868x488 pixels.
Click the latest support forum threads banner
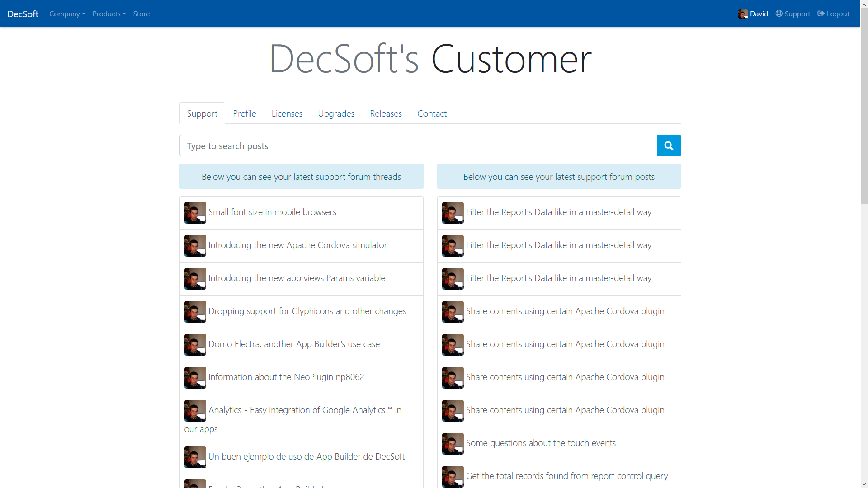[x=302, y=176]
